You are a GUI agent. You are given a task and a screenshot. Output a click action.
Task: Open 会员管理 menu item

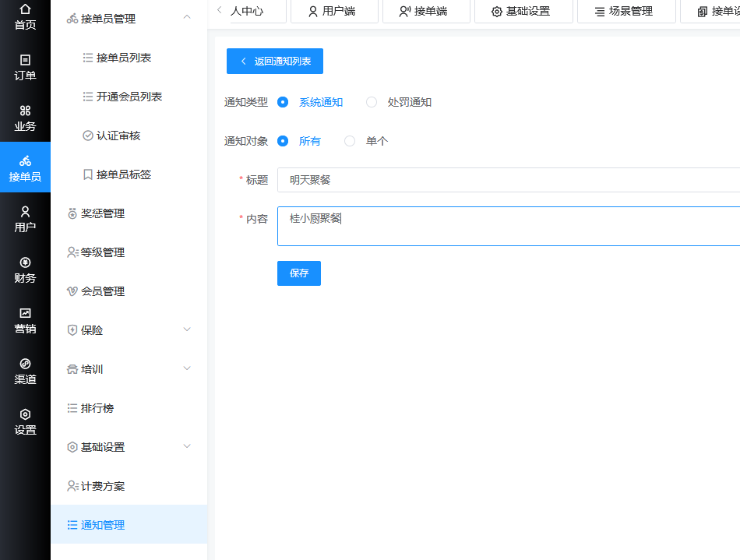click(129, 291)
